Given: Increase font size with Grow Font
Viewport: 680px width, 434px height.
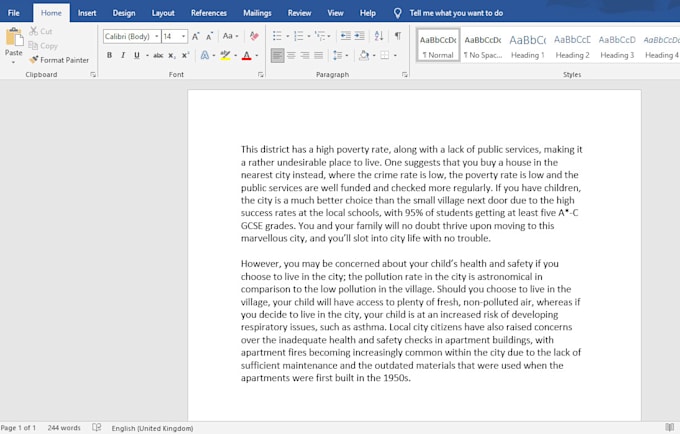Looking at the screenshot, I should pos(196,36).
